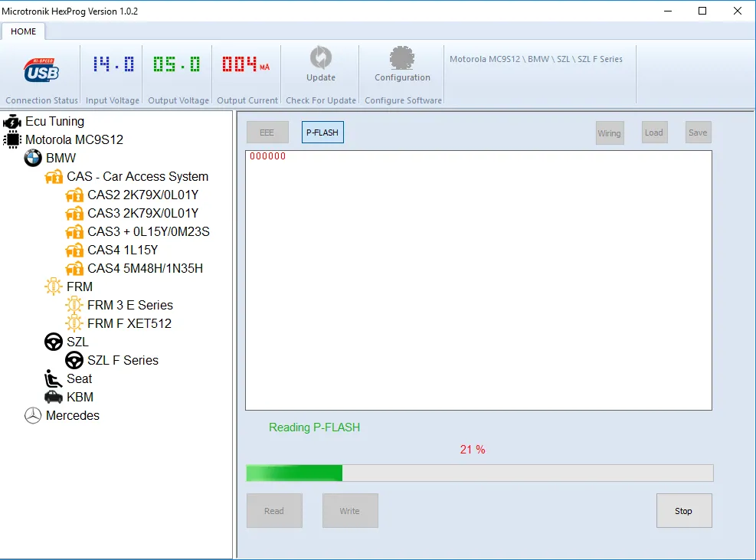Click the Output Voltage 05.0 display
This screenshot has width=756, height=560.
click(176, 64)
